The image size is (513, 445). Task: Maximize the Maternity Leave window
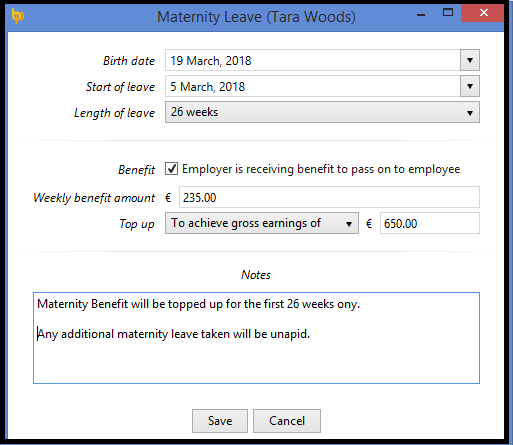(x=448, y=13)
